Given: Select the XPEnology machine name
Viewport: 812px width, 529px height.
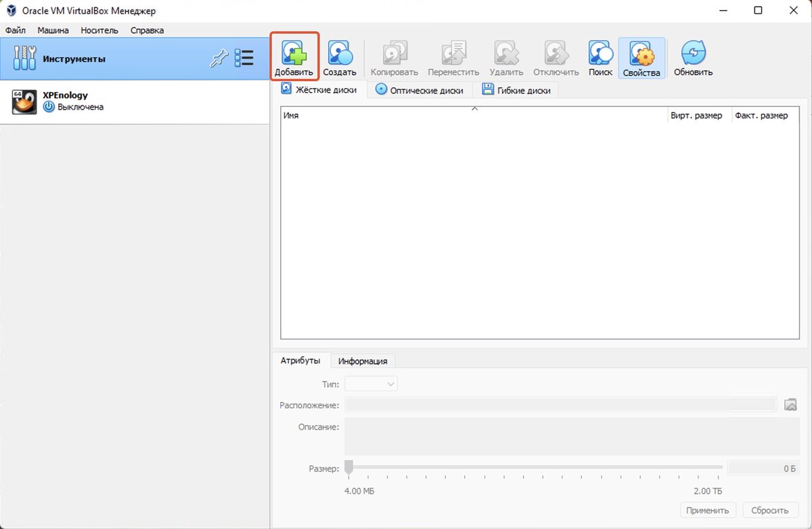Looking at the screenshot, I should click(65, 95).
